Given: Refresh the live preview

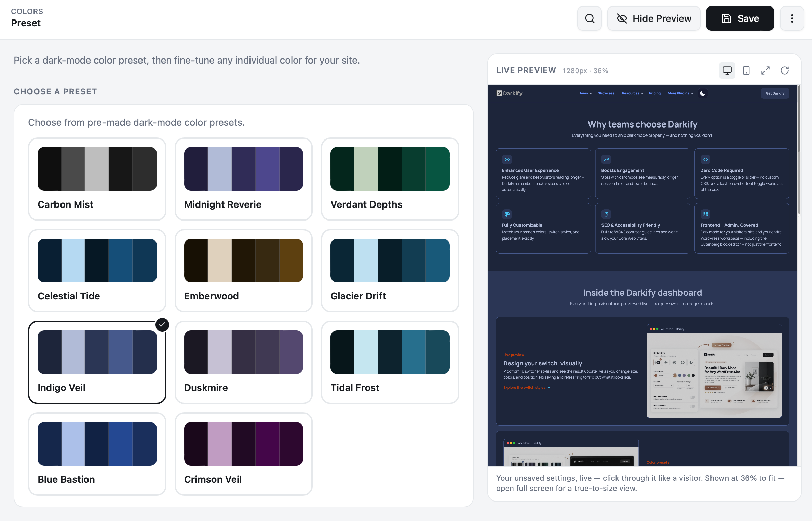Looking at the screenshot, I should (785, 70).
